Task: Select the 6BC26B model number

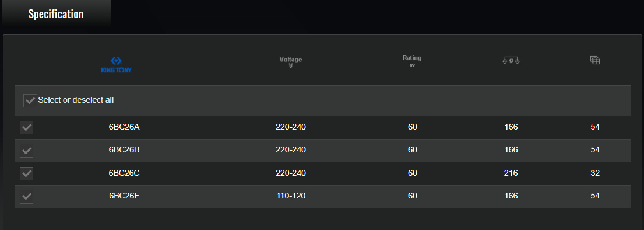Action: pyautogui.click(x=125, y=150)
